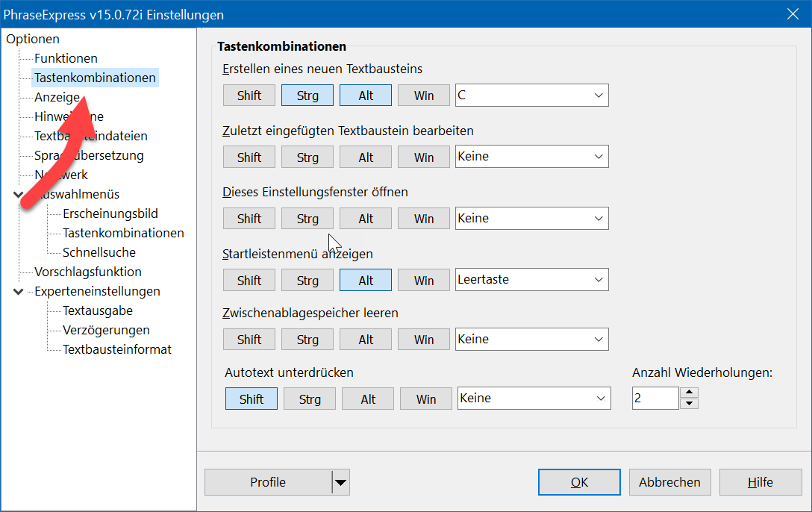Toggle Alt for Erstellen eines neuen Textbausteins
Viewport: 812px width, 512px height.
(366, 96)
